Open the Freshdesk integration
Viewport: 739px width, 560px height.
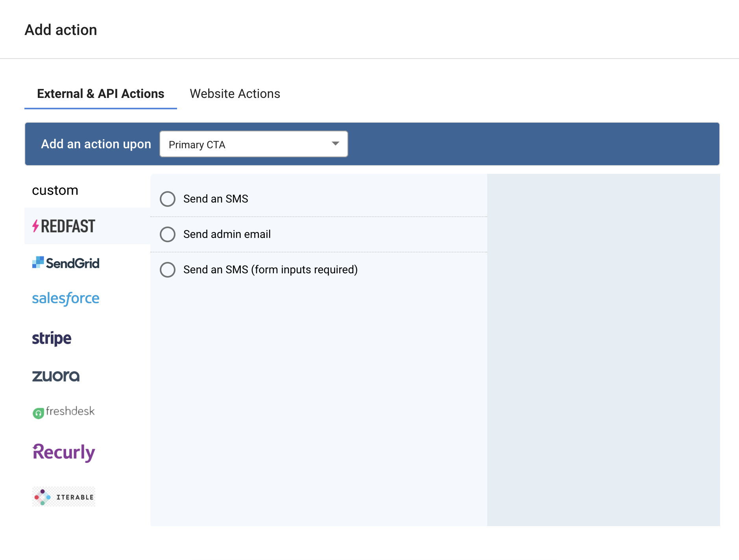(63, 412)
